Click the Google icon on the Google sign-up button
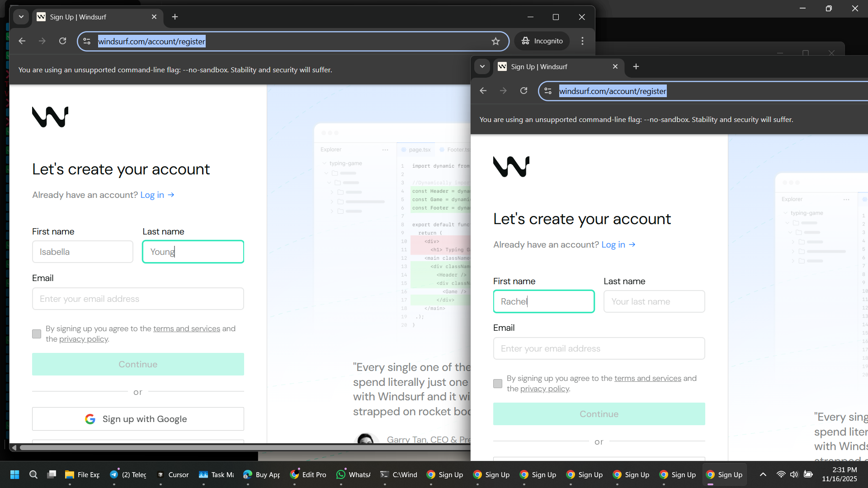The width and height of the screenshot is (868, 488). (x=90, y=419)
